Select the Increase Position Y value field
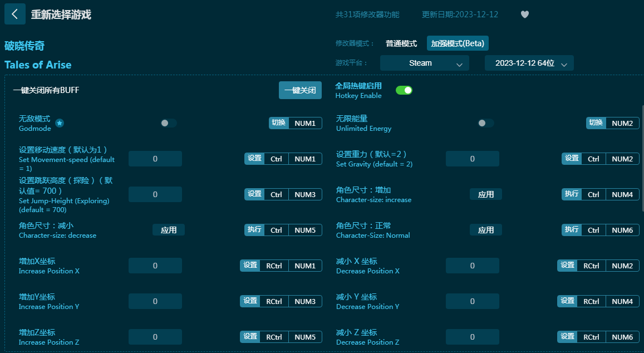 (155, 301)
